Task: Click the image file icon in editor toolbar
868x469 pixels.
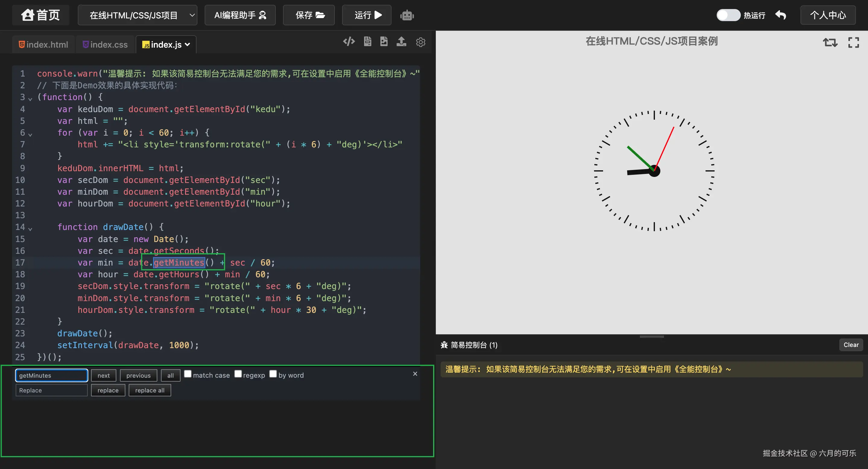Action: tap(384, 41)
